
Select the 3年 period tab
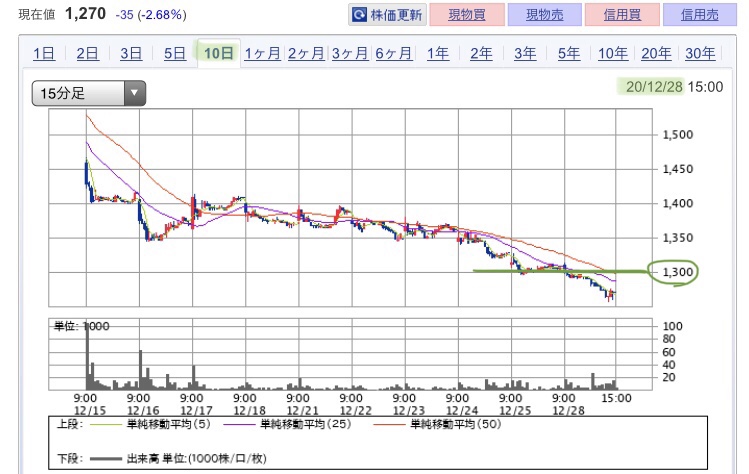pos(525,53)
